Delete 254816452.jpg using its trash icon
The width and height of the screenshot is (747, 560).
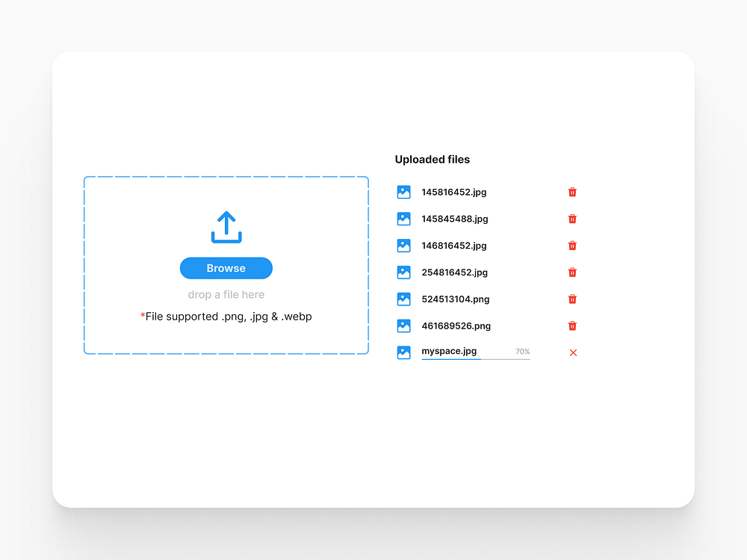[572, 272]
